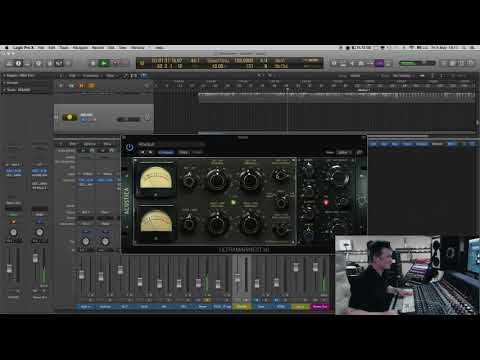The width and height of the screenshot is (480, 360).
Task: Click the green LED indicator between knobs
Action: pos(233,202)
